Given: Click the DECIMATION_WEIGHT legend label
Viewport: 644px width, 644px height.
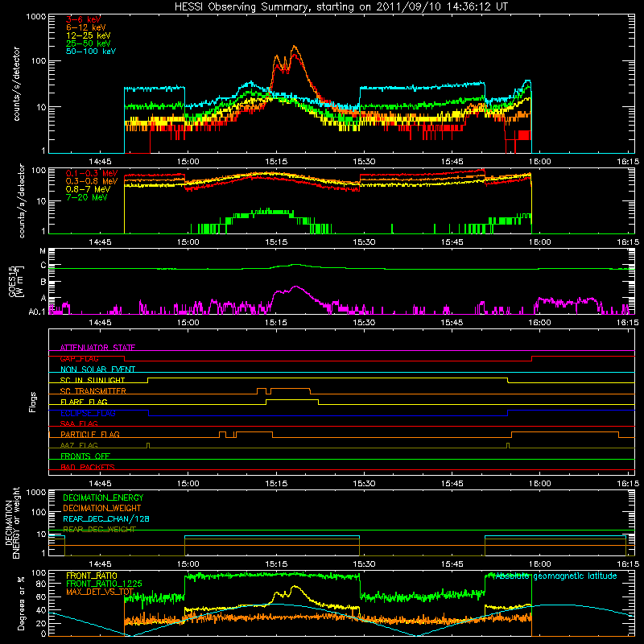Looking at the screenshot, I should pos(102,508).
